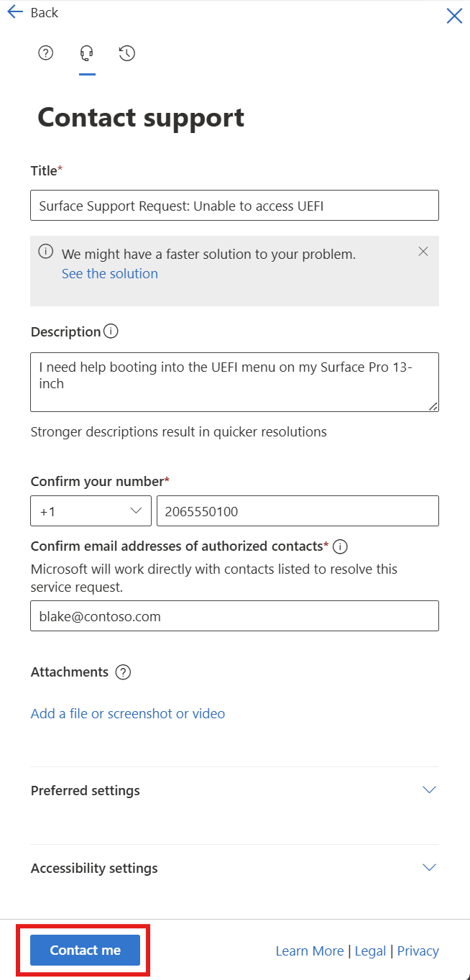Click the Learn More link
The image size is (470, 980).
tap(310, 951)
